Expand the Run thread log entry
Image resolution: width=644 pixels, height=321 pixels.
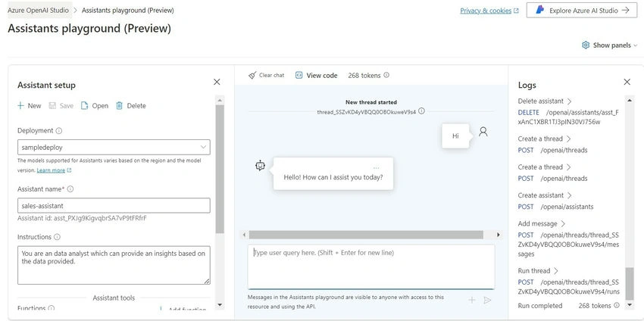coord(555,271)
